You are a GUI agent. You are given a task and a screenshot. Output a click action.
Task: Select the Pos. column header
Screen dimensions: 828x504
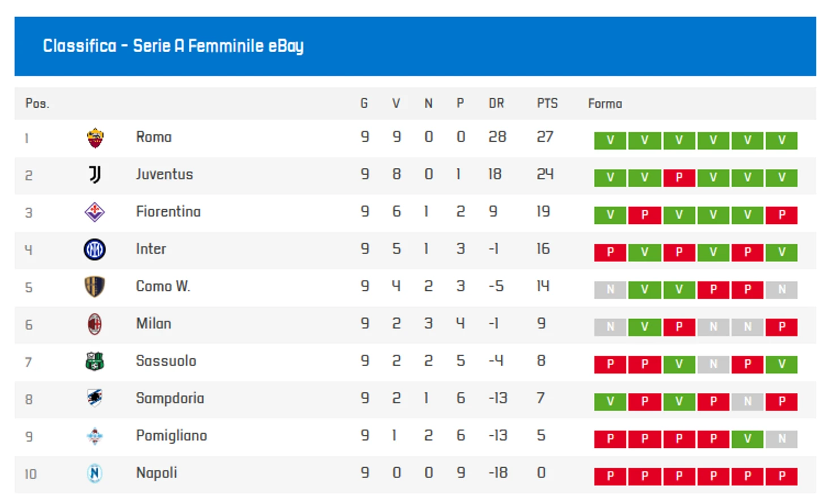coord(37,104)
